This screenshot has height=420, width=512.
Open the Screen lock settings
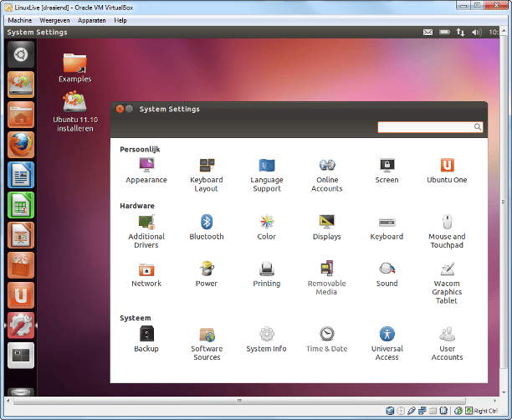pos(387,171)
